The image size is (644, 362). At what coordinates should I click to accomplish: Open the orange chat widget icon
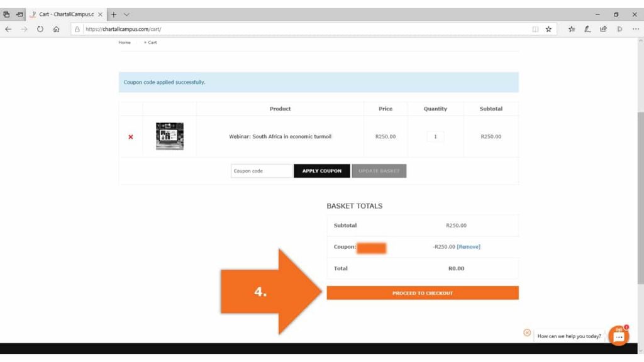[618, 336]
